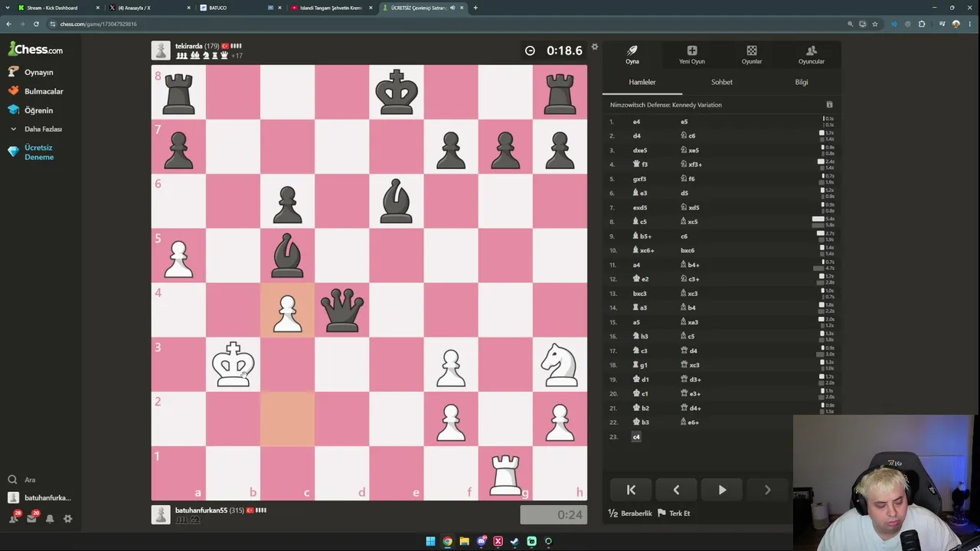Select the Oyunlar tab
Image resolution: width=980 pixels, height=551 pixels.
tap(752, 54)
